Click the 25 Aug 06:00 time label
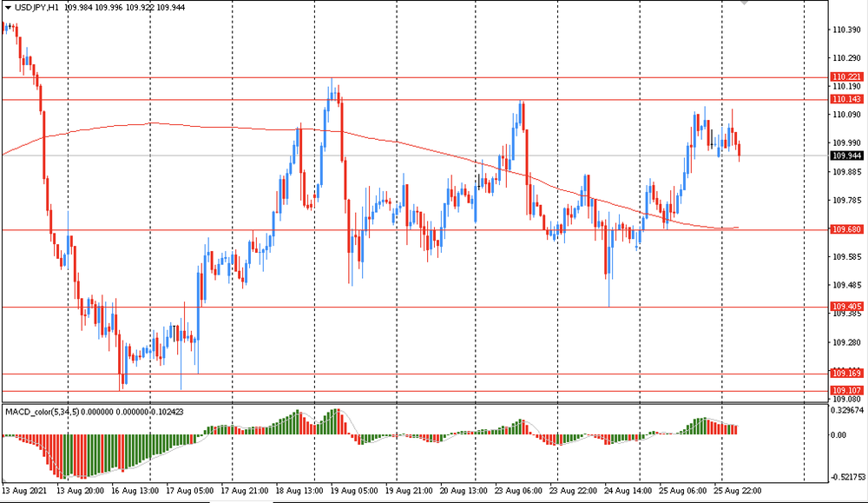 [682, 491]
